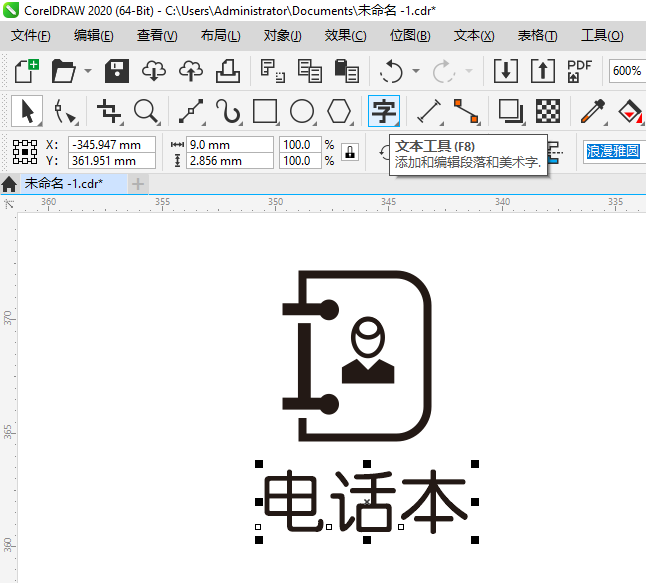646x583 pixels.
Task: Select the Artistic Media tool
Action: click(x=228, y=111)
